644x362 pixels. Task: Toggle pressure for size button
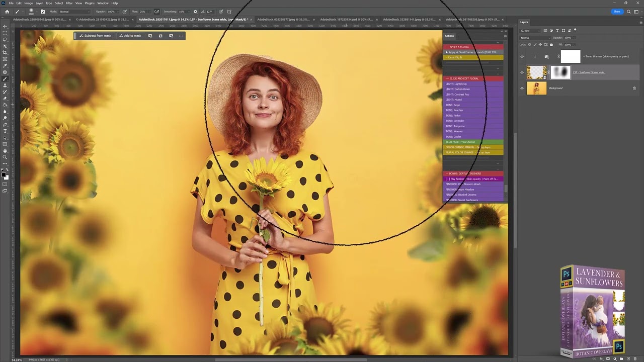[221, 12]
